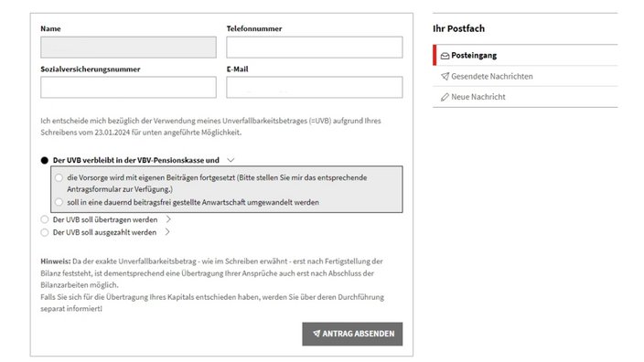
Task: Focus the Telefonnummer input field
Action: coord(314,48)
